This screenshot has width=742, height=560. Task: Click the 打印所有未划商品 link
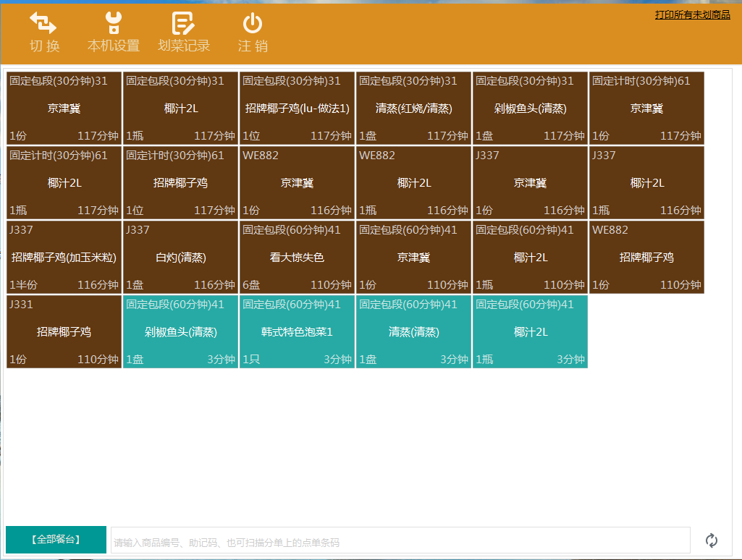coord(692,14)
